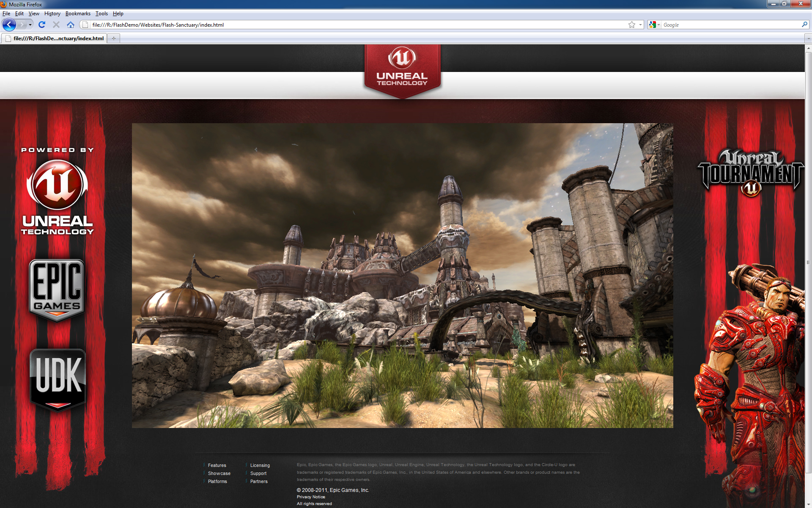Open the Tools menu
This screenshot has width=812, height=508.
pyautogui.click(x=101, y=14)
